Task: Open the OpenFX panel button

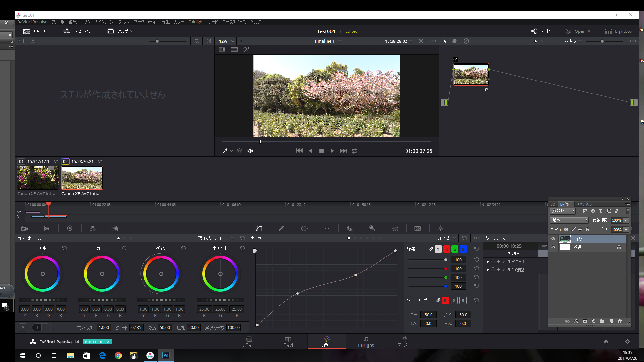Action: (578, 31)
